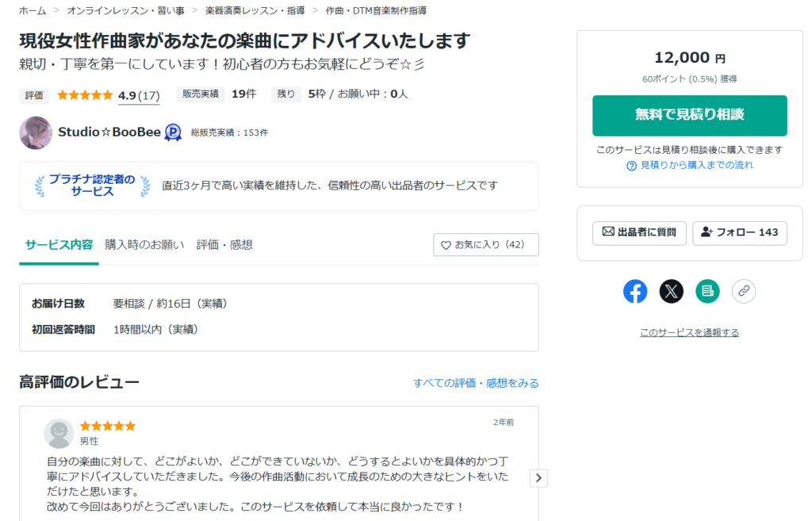This screenshot has height=521, width=812.
Task: Switch to 購入時のお願い tab
Action: click(x=144, y=244)
